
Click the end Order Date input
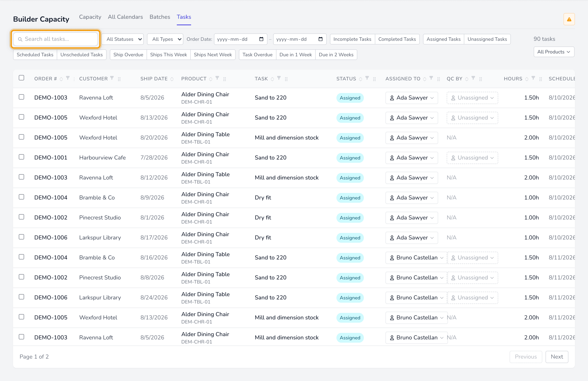click(300, 39)
